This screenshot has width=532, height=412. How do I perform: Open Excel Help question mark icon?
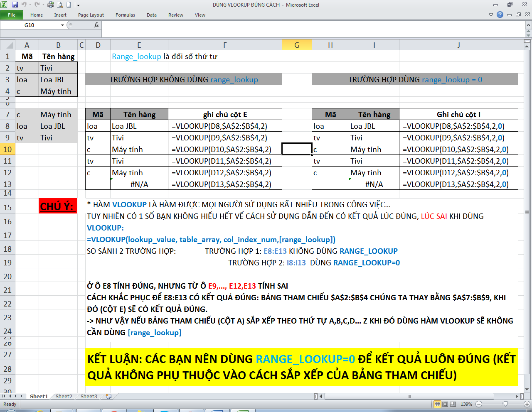(500, 15)
